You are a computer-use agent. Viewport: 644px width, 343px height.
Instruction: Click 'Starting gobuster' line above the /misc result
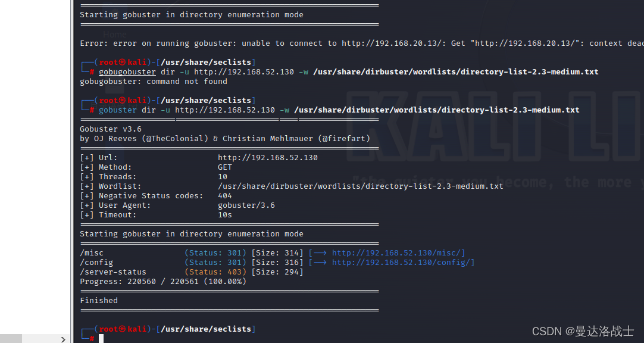click(192, 234)
